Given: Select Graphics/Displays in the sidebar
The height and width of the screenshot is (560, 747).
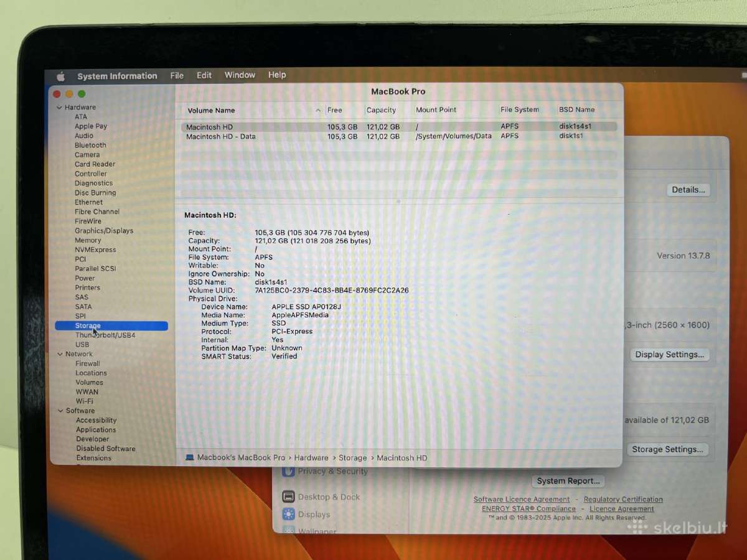Looking at the screenshot, I should tap(104, 231).
